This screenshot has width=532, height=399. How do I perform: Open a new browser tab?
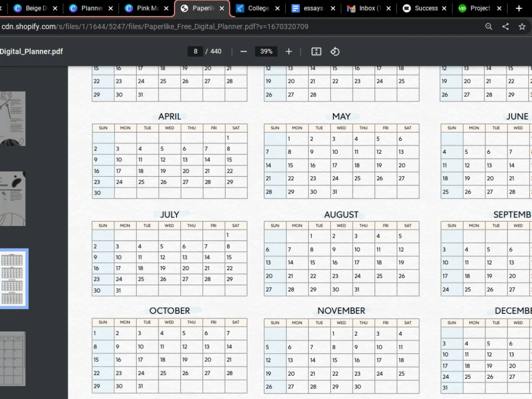(519, 9)
